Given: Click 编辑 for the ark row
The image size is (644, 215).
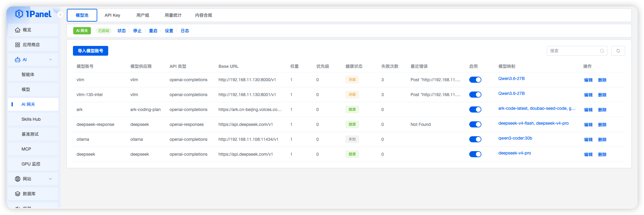Looking at the screenshot, I should [x=588, y=110].
